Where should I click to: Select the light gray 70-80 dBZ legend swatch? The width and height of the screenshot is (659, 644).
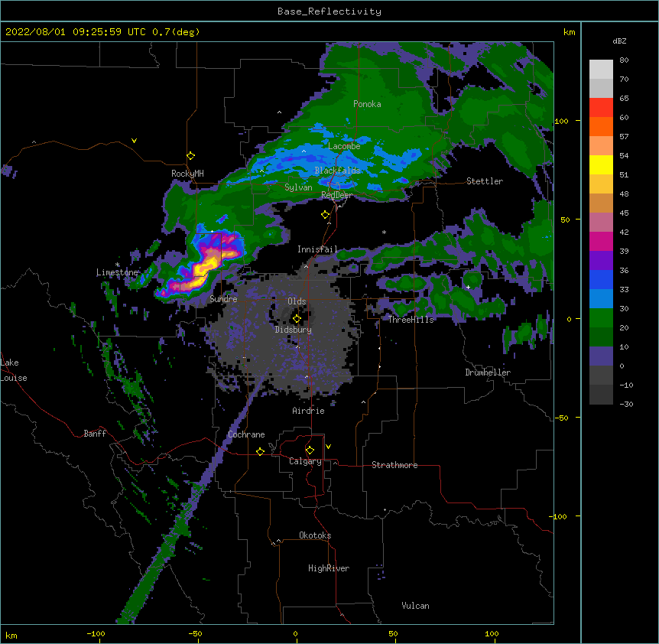(x=601, y=70)
